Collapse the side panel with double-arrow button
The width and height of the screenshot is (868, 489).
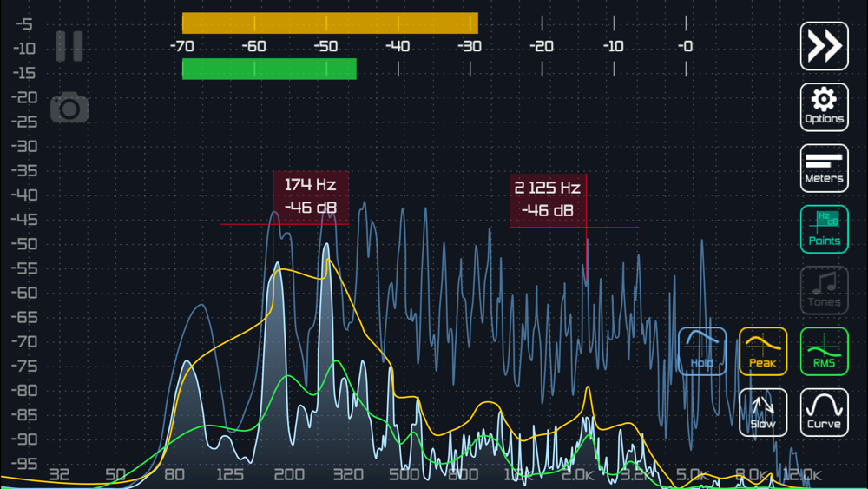pyautogui.click(x=824, y=46)
